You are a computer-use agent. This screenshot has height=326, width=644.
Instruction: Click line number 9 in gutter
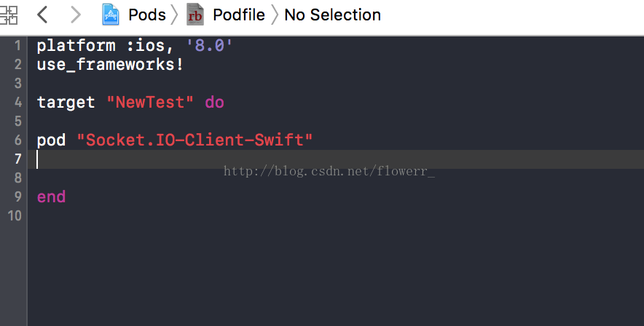[x=18, y=196]
